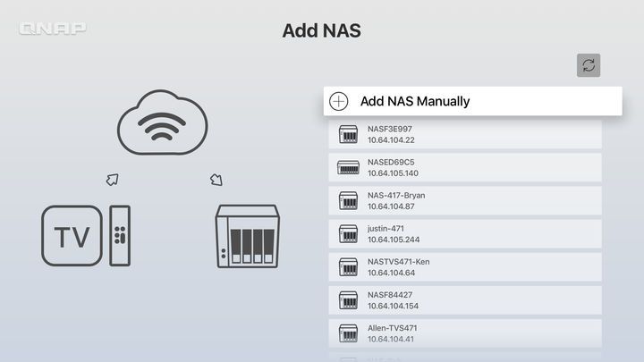Click the NASED69C5 device name
The width and height of the screenshot is (644, 362).
tap(391, 162)
